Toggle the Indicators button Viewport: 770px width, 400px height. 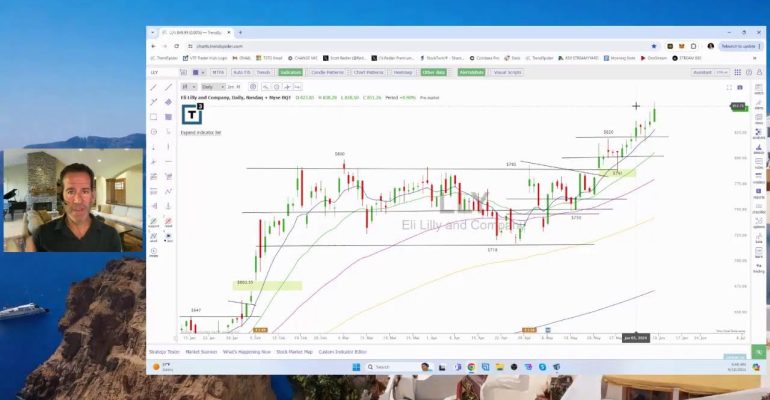[x=291, y=72]
